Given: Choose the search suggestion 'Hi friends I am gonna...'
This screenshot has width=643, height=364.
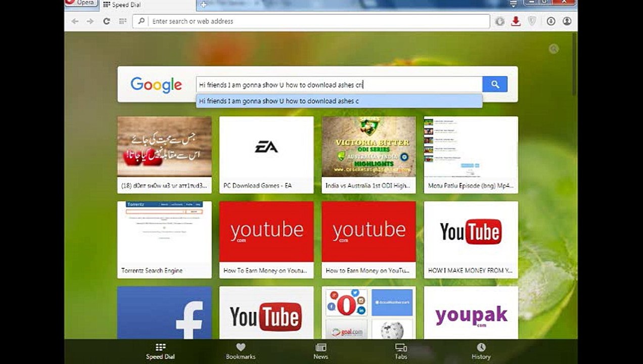Looking at the screenshot, I should [x=339, y=101].
